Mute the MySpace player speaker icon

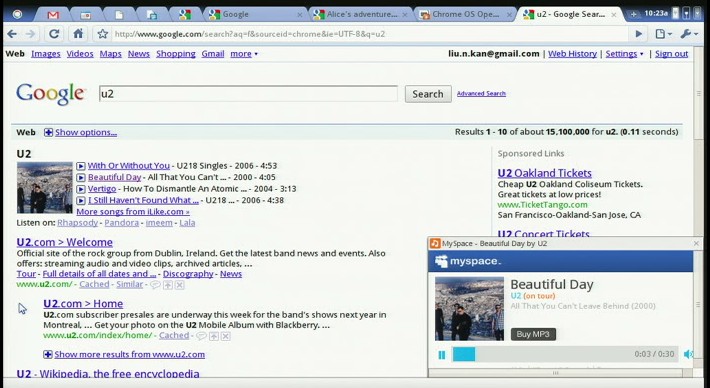688,354
